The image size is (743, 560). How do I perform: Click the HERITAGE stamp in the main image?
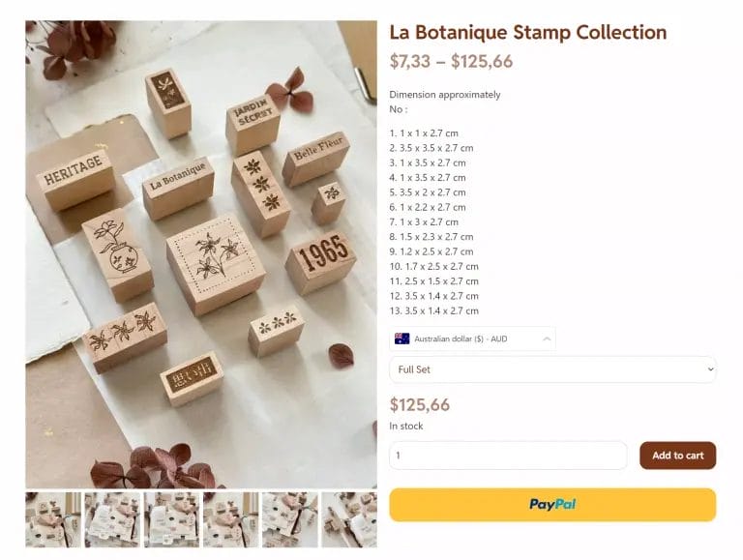[74, 177]
